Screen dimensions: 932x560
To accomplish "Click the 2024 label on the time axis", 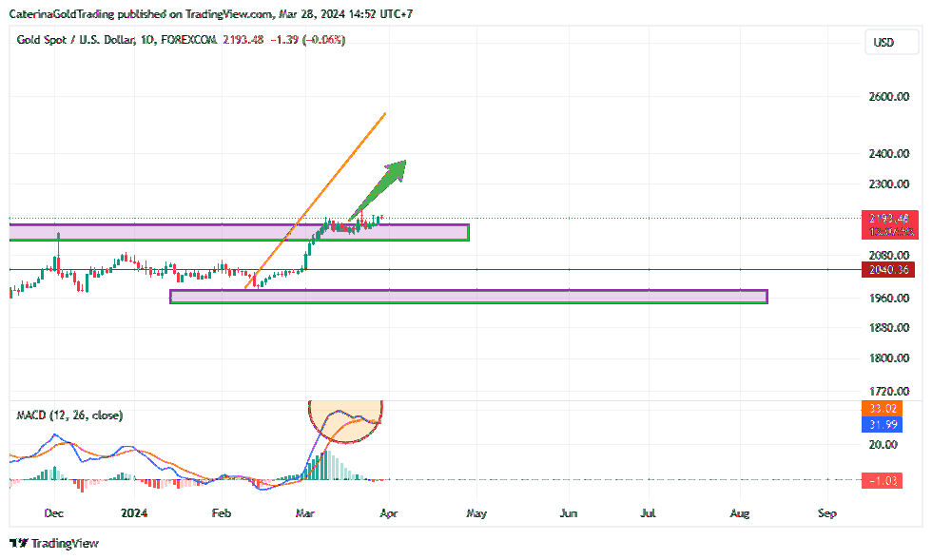I will 134,513.
